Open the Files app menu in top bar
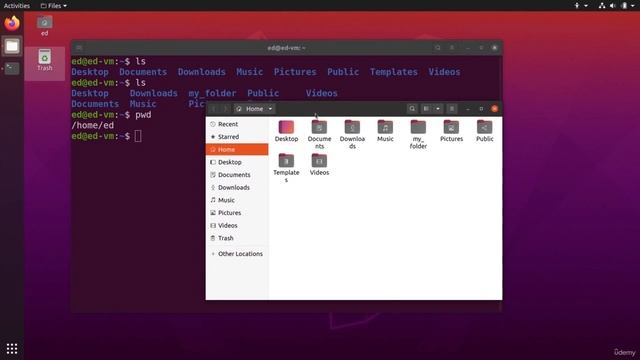Image resolution: width=640 pixels, height=360 pixels. click(x=53, y=6)
